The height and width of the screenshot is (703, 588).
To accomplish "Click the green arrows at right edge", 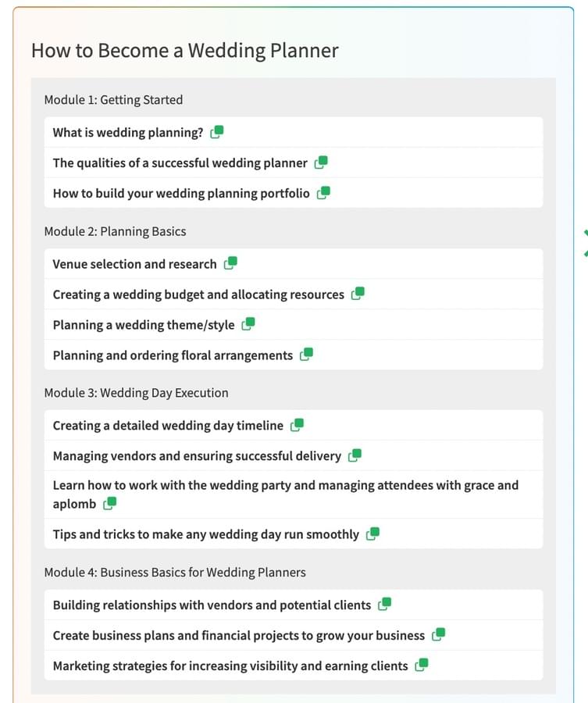I will [586, 244].
